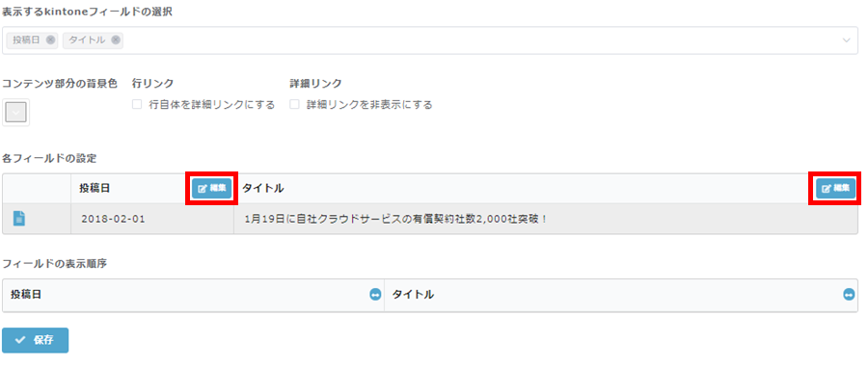Check 詳細リンクを非表示にする option
The width and height of the screenshot is (868, 368).
294,104
